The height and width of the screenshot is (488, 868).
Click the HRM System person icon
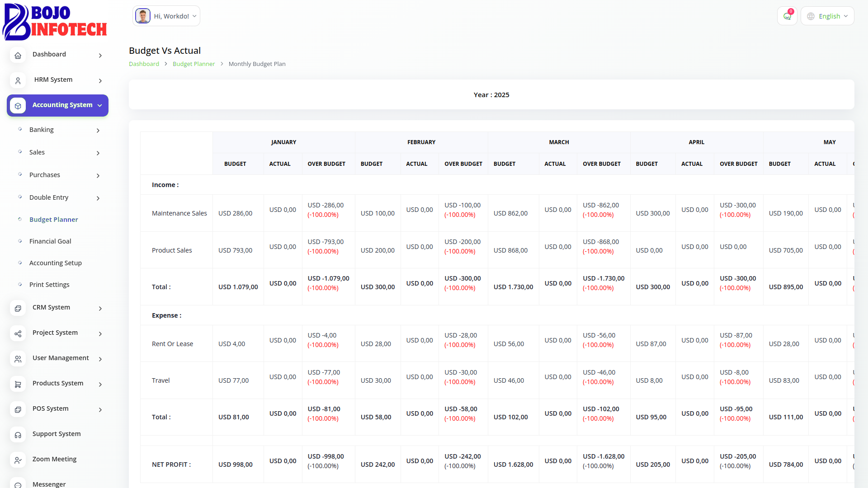pyautogui.click(x=18, y=80)
